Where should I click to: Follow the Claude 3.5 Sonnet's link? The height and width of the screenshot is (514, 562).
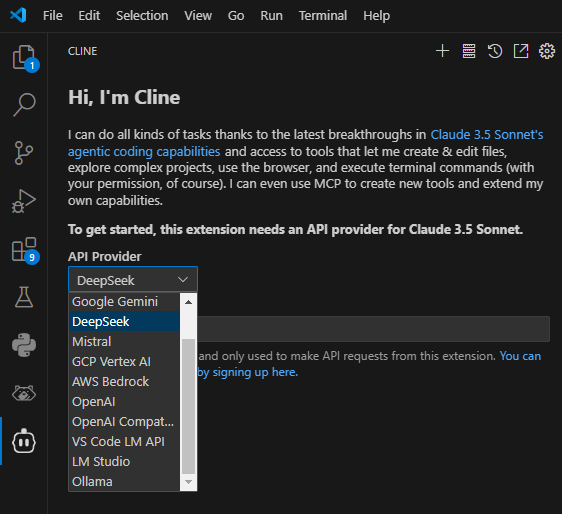click(487, 134)
